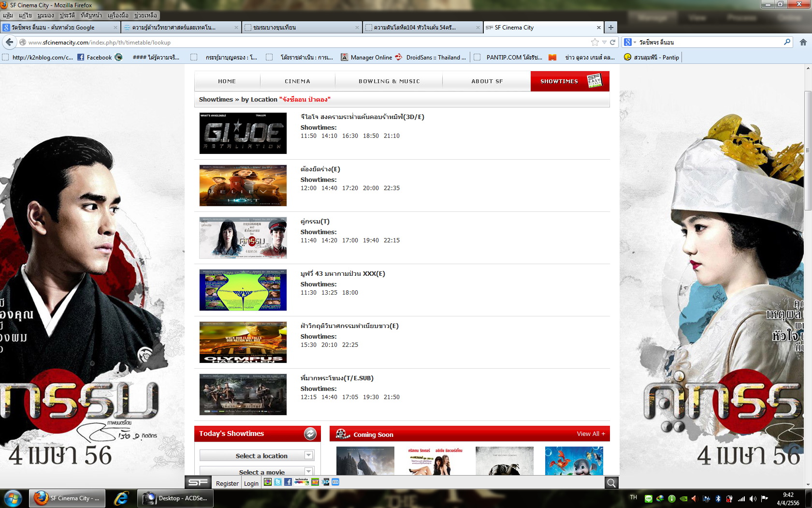Image resolution: width=812 pixels, height=508 pixels.
Task: Click the page vertical scrollbar thumb
Action: 808,150
